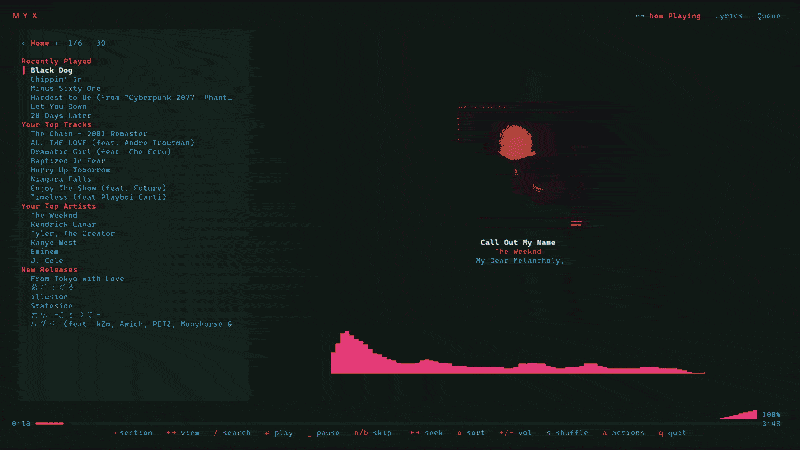Click the Home breadcrumb label
800x450 pixels.
tap(40, 43)
